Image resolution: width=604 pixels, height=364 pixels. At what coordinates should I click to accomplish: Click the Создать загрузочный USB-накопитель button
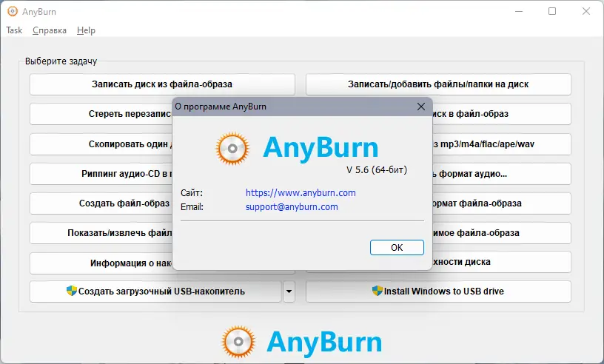[x=155, y=291]
